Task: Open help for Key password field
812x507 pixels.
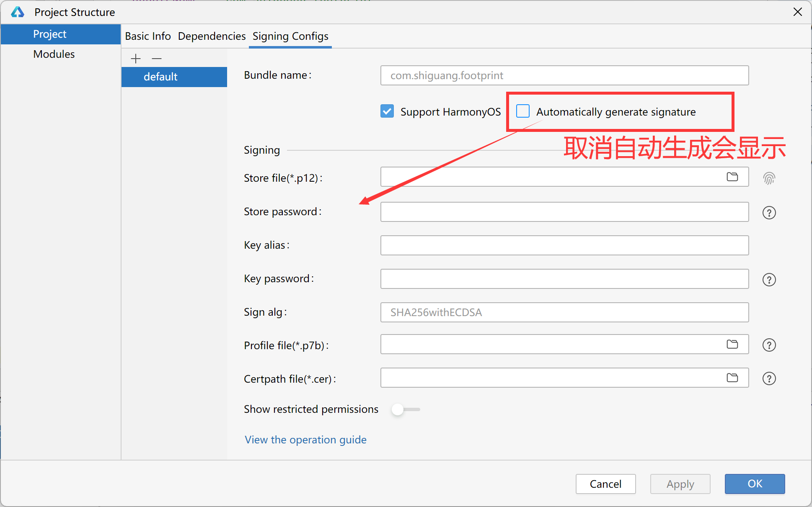Action: pos(769,280)
